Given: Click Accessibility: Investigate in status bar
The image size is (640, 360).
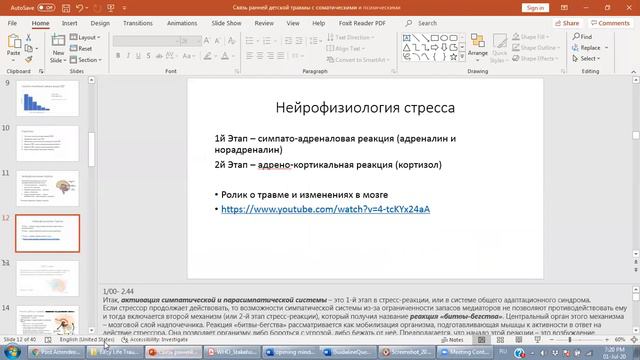Looking at the screenshot, I should (154, 340).
